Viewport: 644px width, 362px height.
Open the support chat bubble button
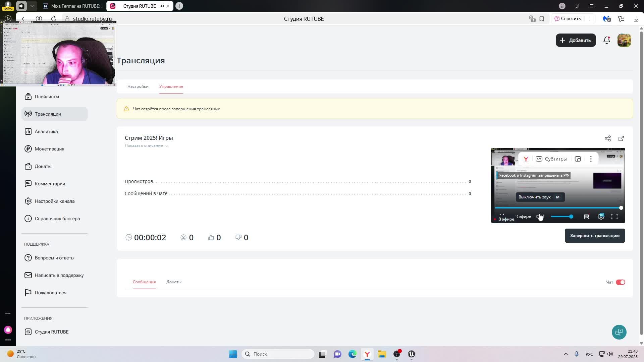coord(619,332)
